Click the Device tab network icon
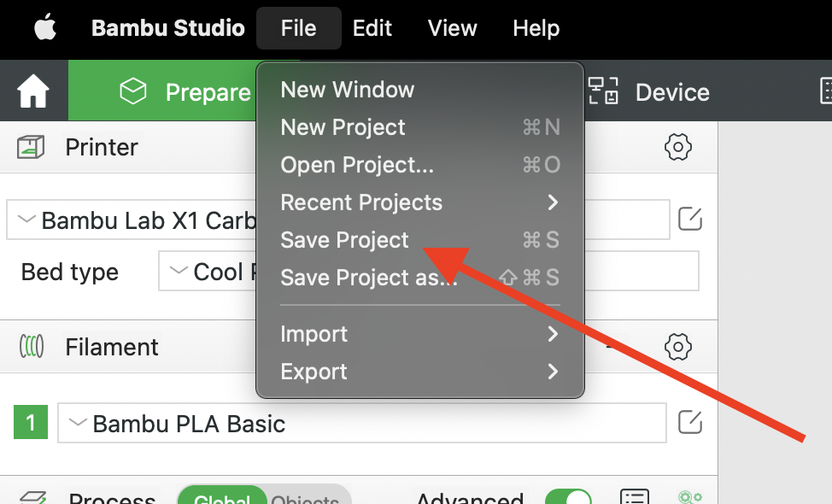 pos(603,91)
